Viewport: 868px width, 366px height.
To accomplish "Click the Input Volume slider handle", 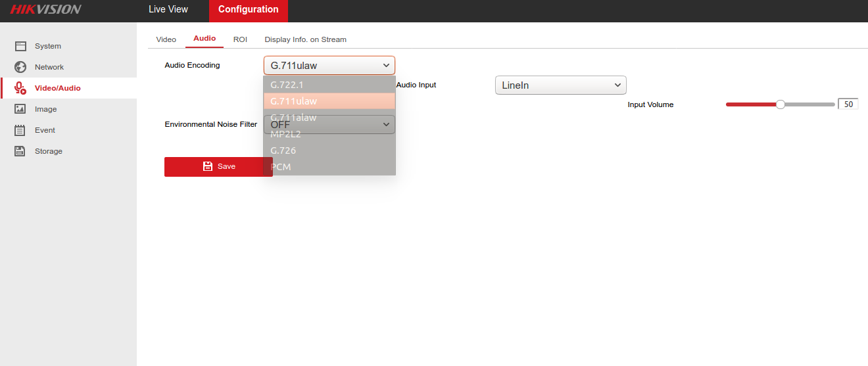I will click(x=781, y=104).
